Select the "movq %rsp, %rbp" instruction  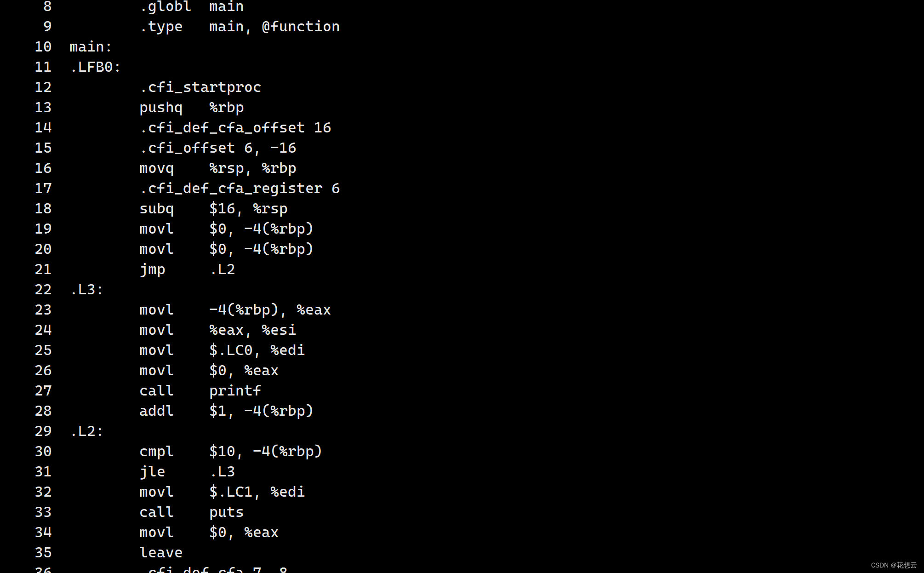point(217,168)
